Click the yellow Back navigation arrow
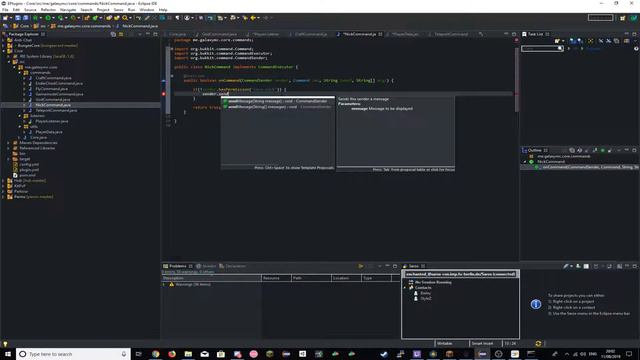 coord(253,18)
